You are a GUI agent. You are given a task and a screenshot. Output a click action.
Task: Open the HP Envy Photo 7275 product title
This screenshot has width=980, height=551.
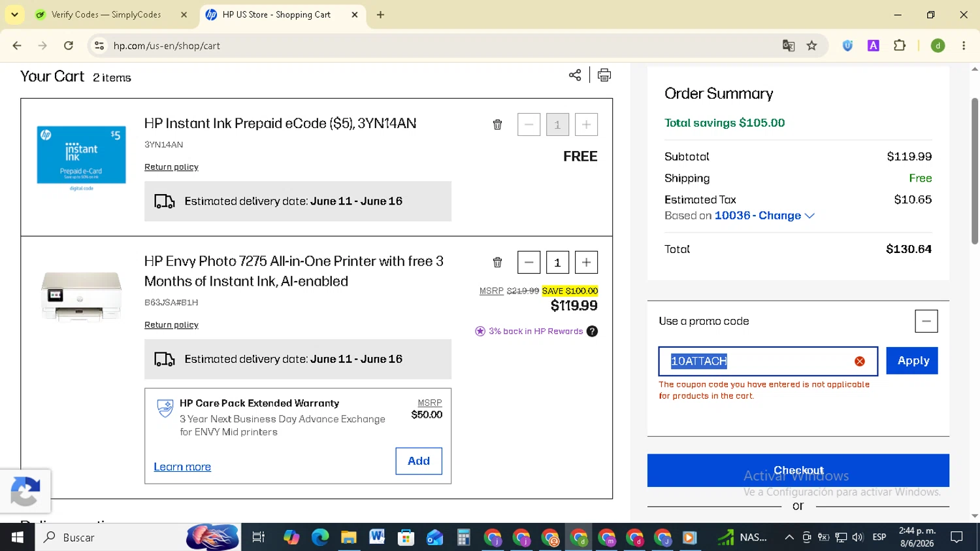point(294,271)
